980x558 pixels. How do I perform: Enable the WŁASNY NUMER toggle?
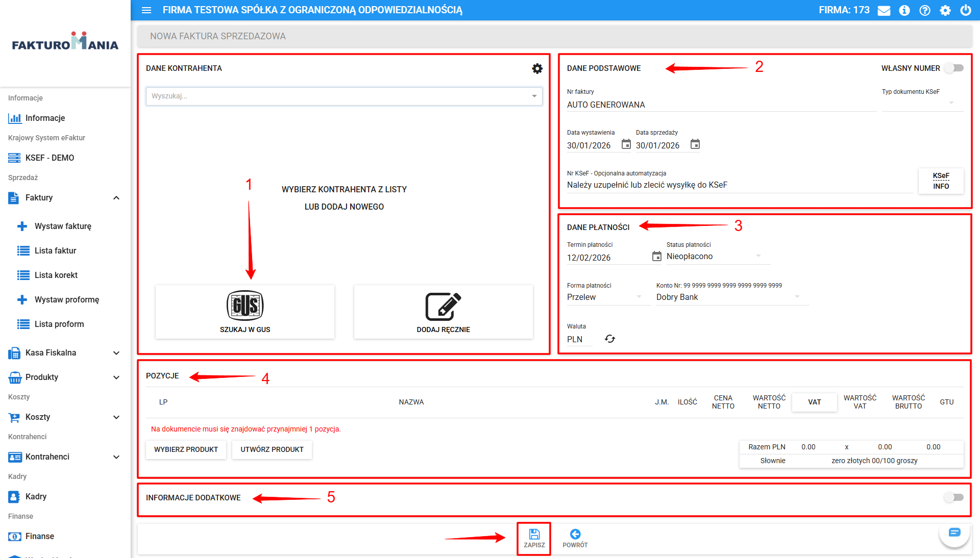[x=953, y=68]
